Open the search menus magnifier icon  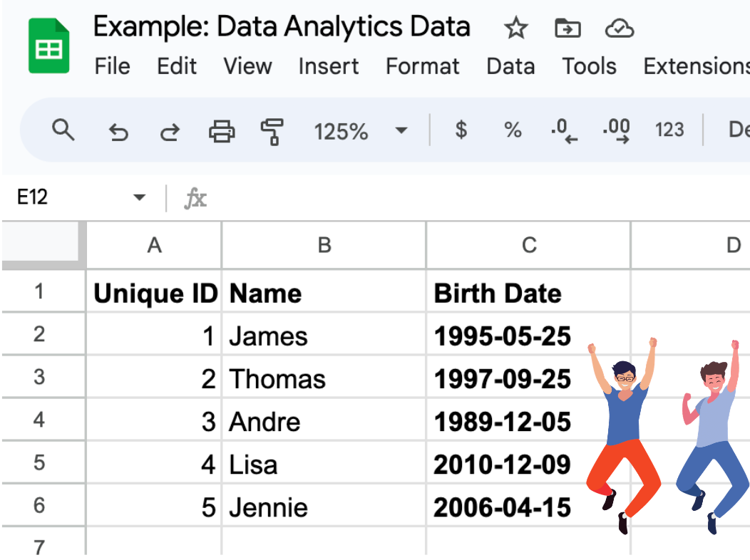point(63,130)
